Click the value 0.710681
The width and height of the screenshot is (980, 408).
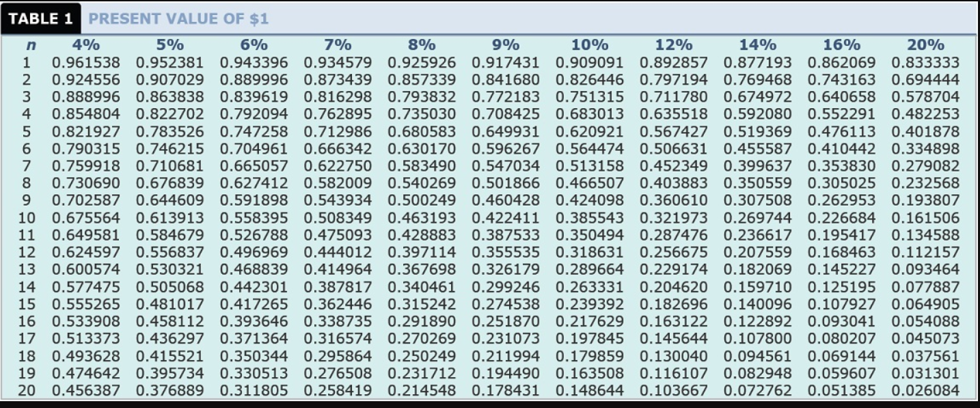170,166
